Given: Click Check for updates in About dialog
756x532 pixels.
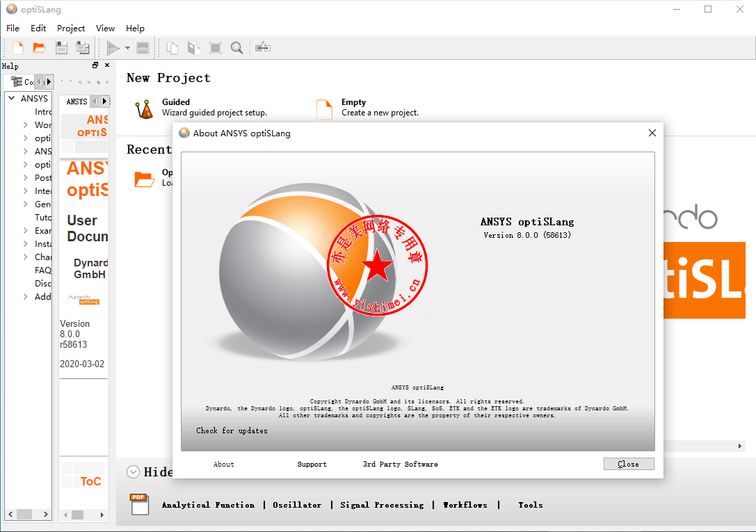Looking at the screenshot, I should click(232, 430).
